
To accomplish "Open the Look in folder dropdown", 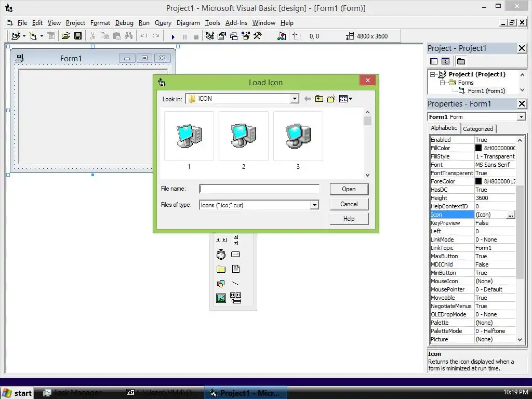I will coord(295,99).
